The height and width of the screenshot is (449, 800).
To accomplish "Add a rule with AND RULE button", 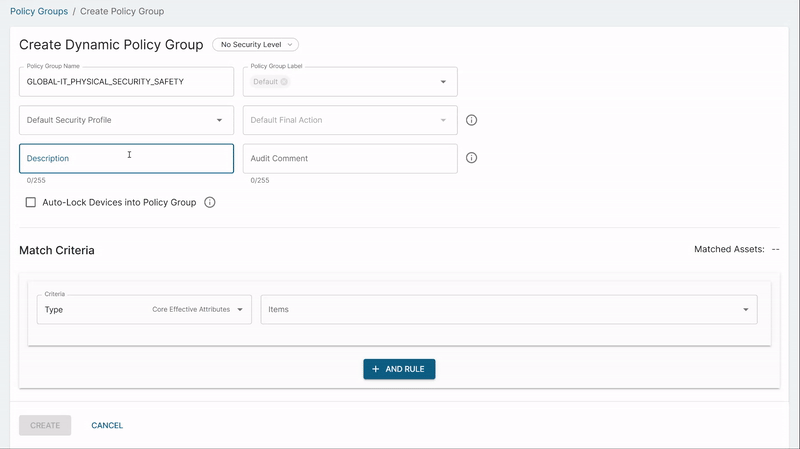I will 399,369.
